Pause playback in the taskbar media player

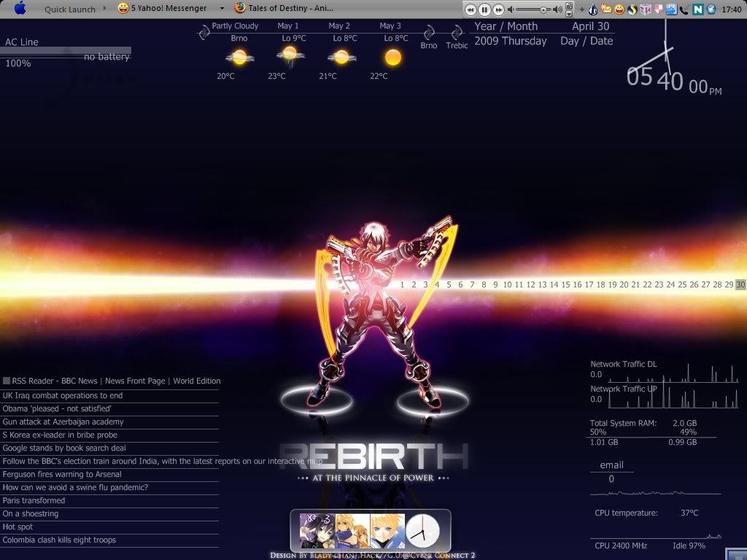(x=484, y=9)
